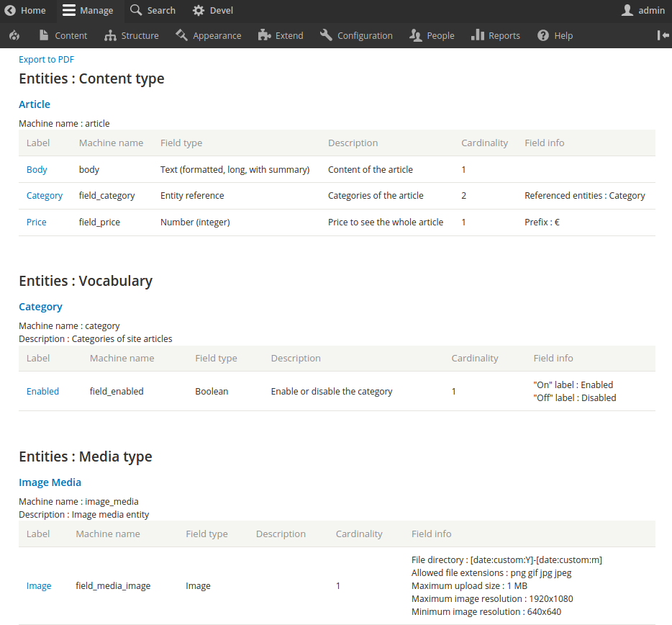Open the Article content type link
This screenshot has height=625, width=672.
tap(35, 104)
